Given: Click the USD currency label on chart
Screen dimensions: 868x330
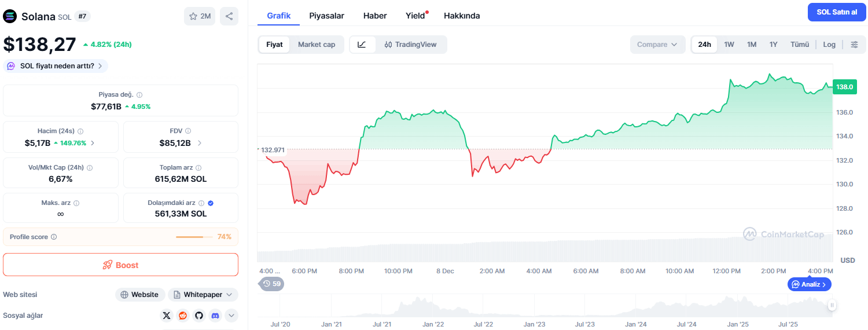Looking at the screenshot, I should (847, 261).
